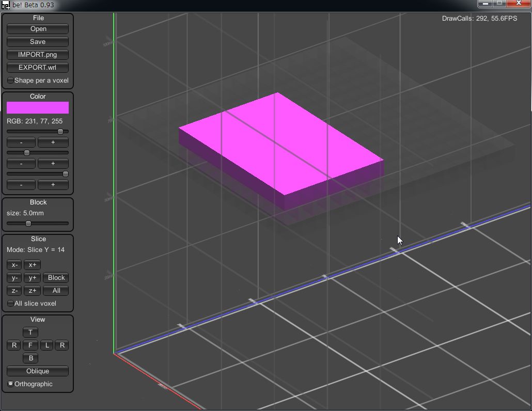This screenshot has height=411, width=532.
Task: Switch to Oblique view
Action: [38, 371]
